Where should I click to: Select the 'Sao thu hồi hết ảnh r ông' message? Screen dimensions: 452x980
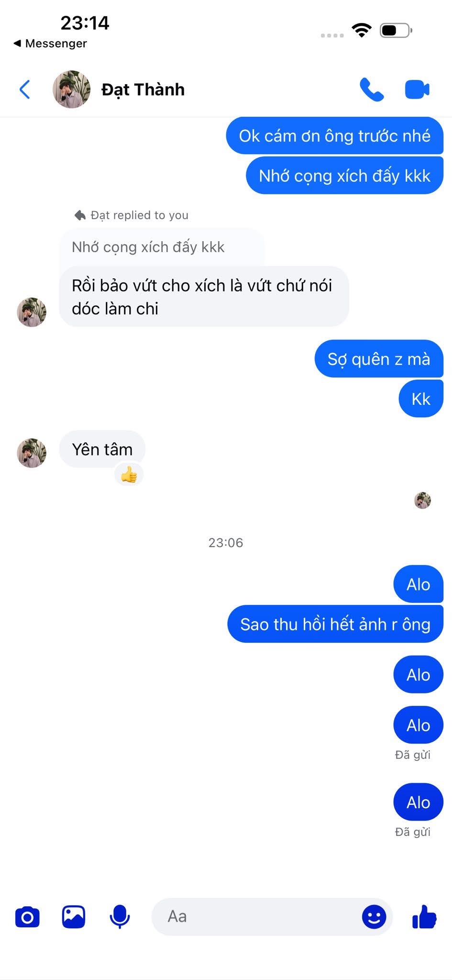point(335,624)
